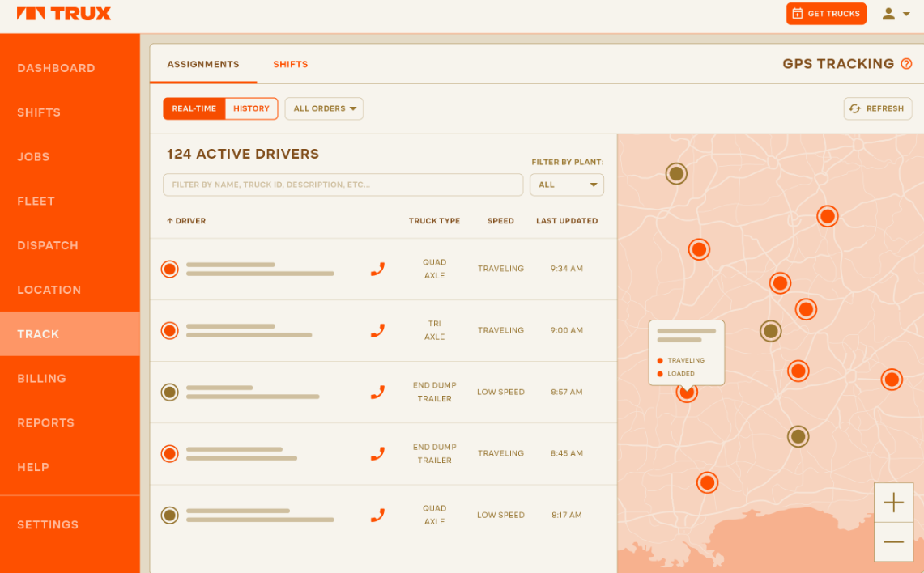The height and width of the screenshot is (573, 924).
Task: Click the phone icon on the Tri Axle row
Action: click(377, 330)
